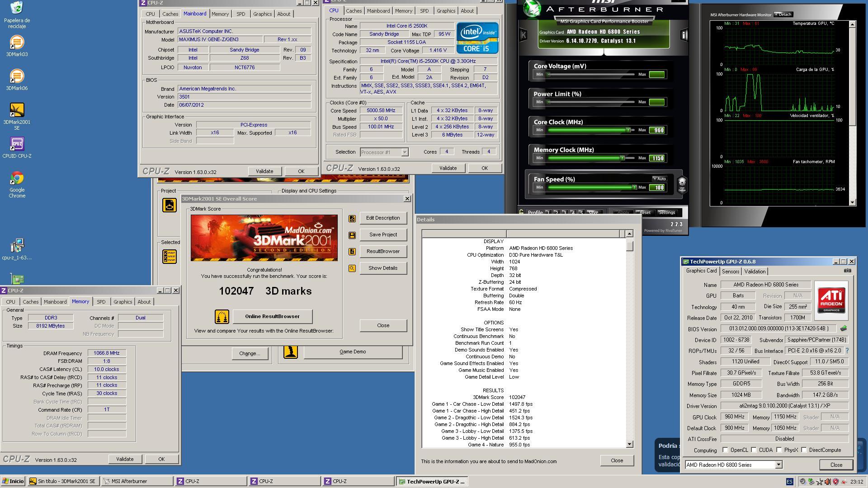This screenshot has width=868, height=488.
Task: Open the 3DMark03 desktop shortcut
Action: click(17, 46)
